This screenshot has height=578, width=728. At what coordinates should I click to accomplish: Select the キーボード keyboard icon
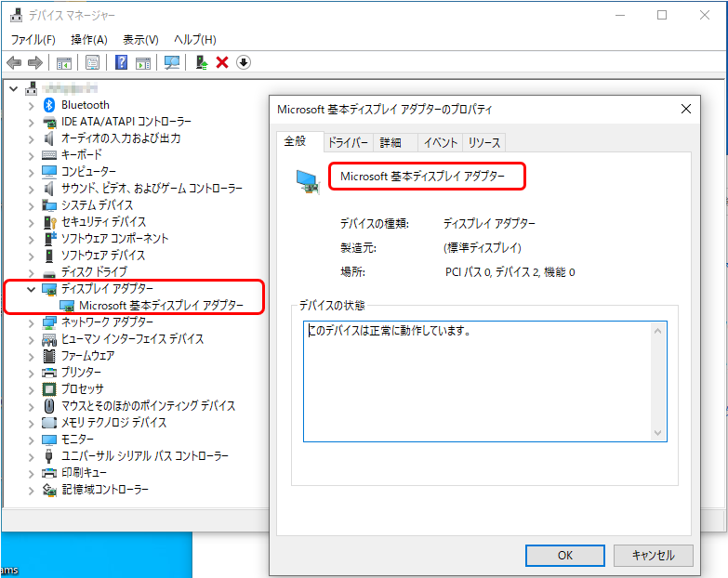coord(49,155)
